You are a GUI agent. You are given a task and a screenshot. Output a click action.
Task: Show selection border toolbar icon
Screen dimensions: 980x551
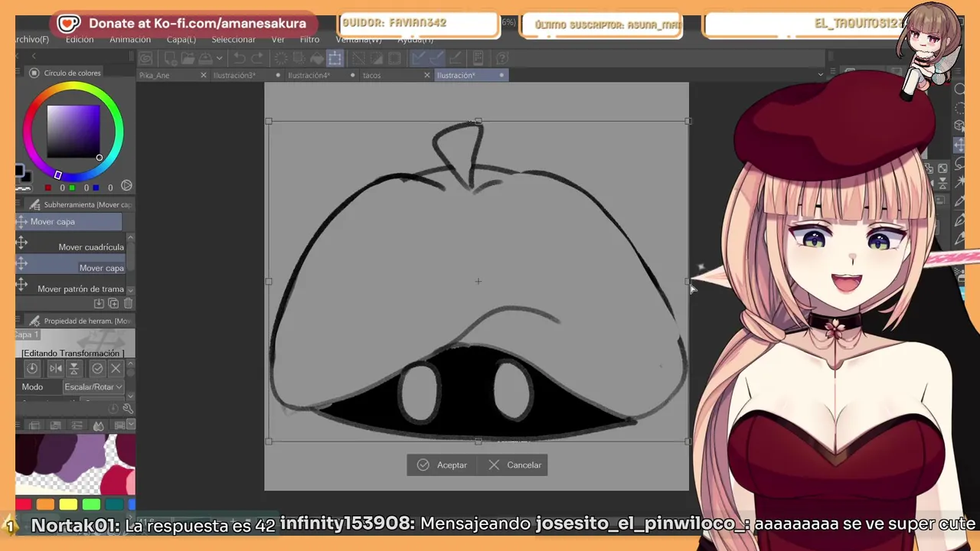(394, 58)
